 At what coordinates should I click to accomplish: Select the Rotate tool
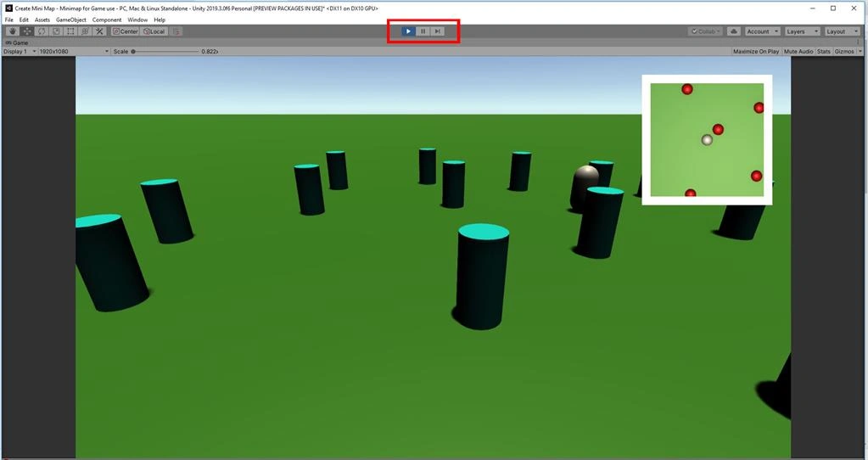(x=42, y=31)
